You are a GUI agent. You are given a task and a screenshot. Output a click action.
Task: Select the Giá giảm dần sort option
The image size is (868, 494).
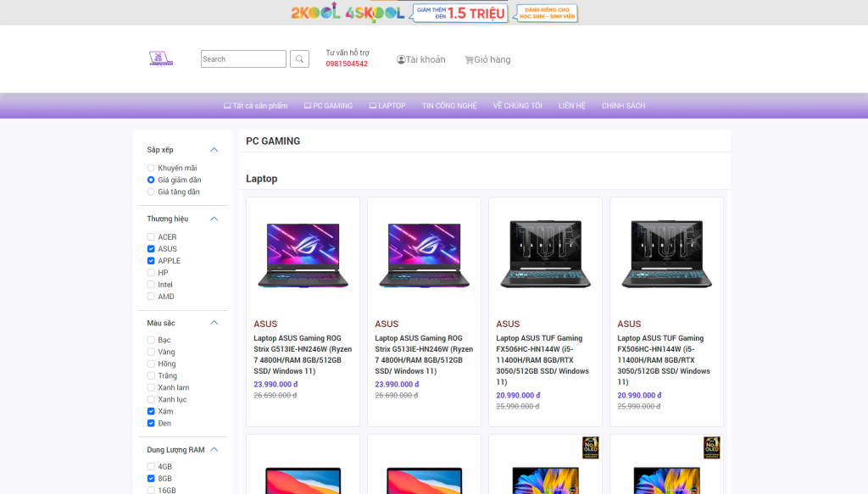click(x=151, y=180)
